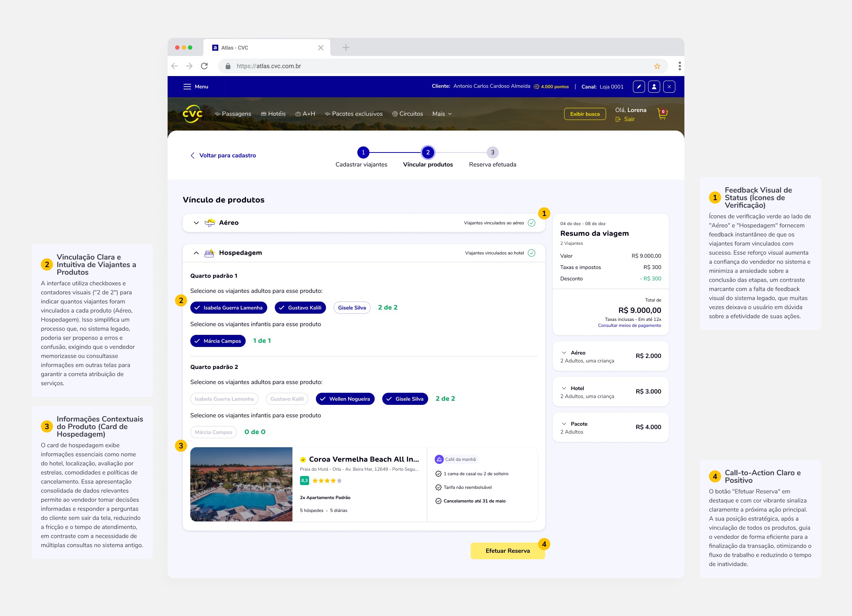Click the browser forward arrow

point(189,66)
